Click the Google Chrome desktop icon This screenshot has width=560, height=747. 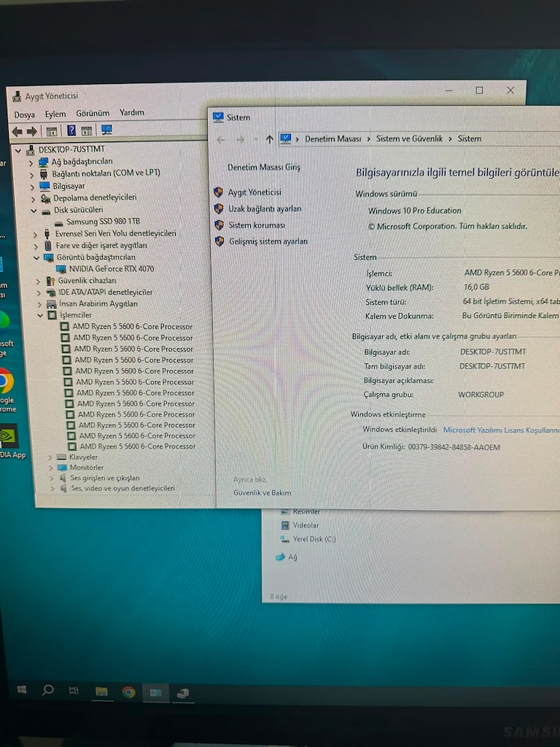click(6, 390)
